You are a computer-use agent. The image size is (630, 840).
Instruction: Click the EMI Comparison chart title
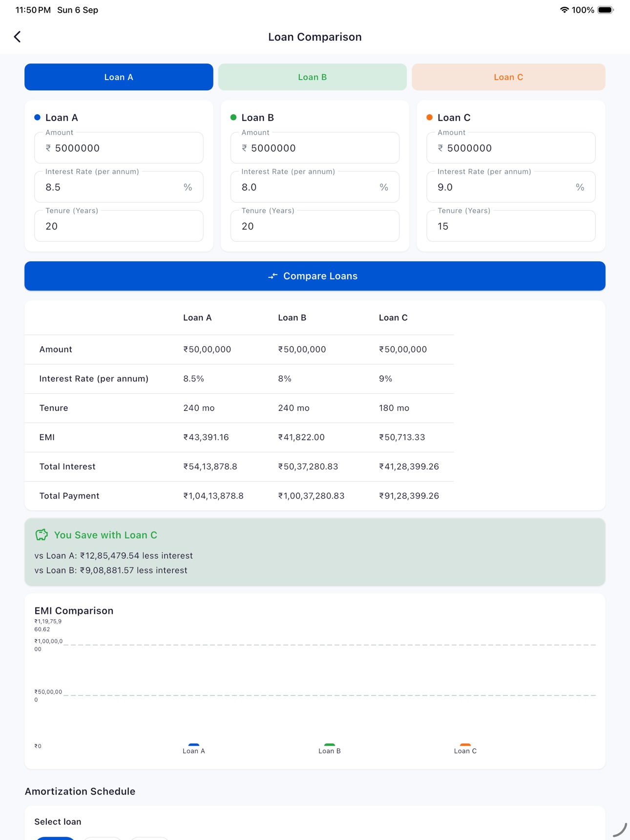pos(74,610)
